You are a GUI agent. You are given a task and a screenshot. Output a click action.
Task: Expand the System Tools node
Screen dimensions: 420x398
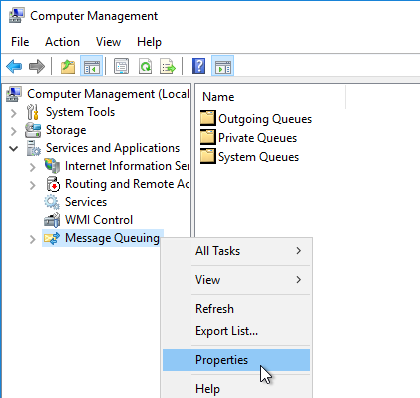coord(14,113)
